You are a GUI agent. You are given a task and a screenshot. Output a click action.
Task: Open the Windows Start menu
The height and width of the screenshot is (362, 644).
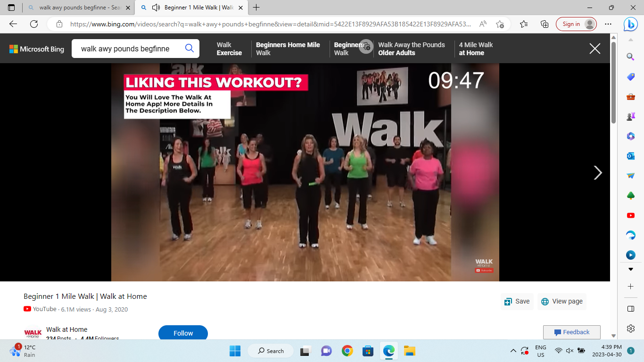point(235,351)
